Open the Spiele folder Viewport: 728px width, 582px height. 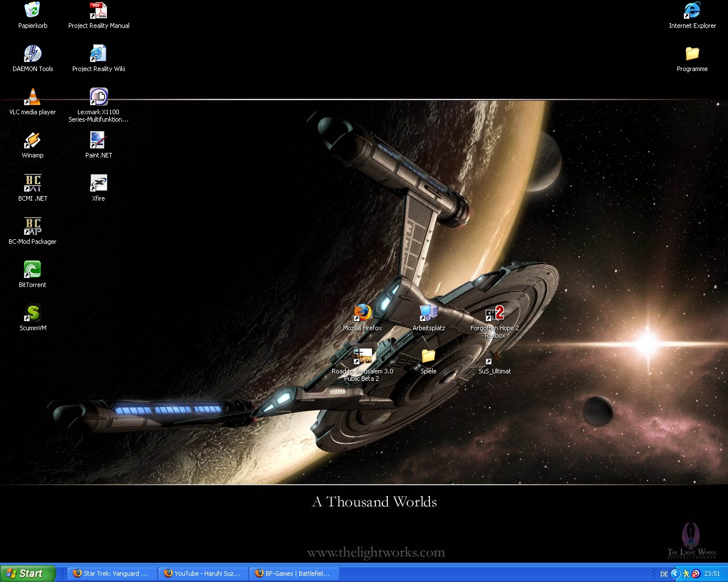click(x=428, y=356)
